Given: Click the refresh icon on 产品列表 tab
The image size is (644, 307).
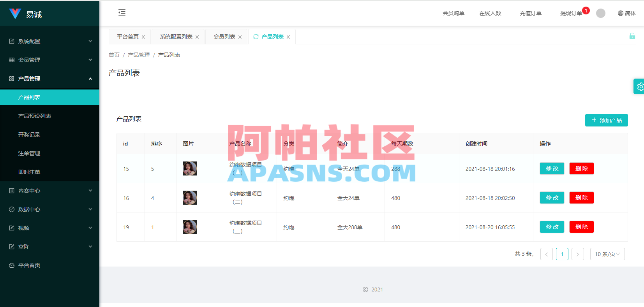Looking at the screenshot, I should [256, 37].
